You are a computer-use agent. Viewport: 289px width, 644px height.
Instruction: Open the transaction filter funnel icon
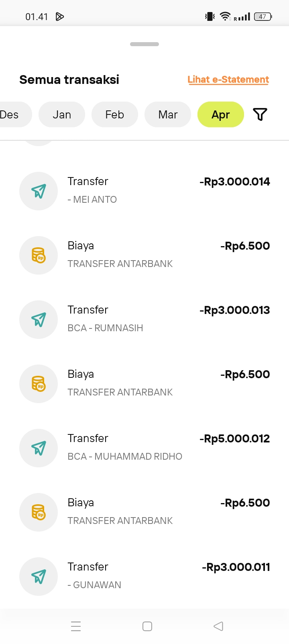coord(260,114)
